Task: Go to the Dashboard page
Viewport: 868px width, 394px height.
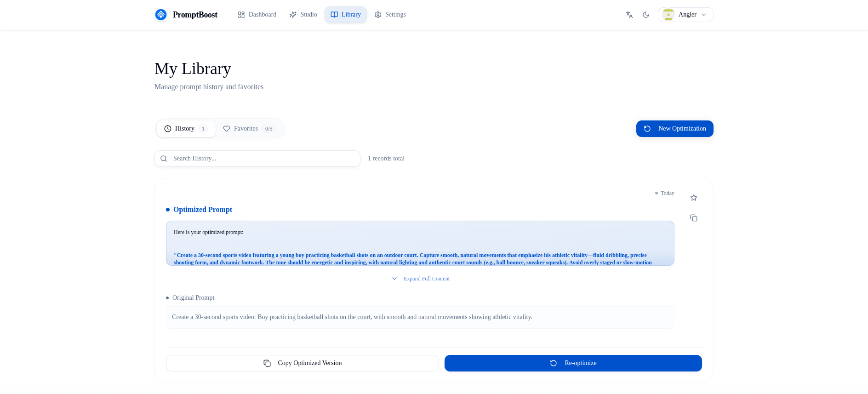Action: [x=257, y=15]
